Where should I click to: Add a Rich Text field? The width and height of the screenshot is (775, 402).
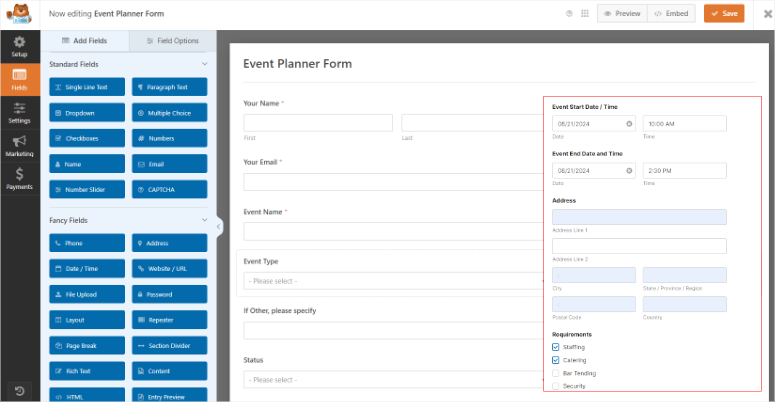87,371
